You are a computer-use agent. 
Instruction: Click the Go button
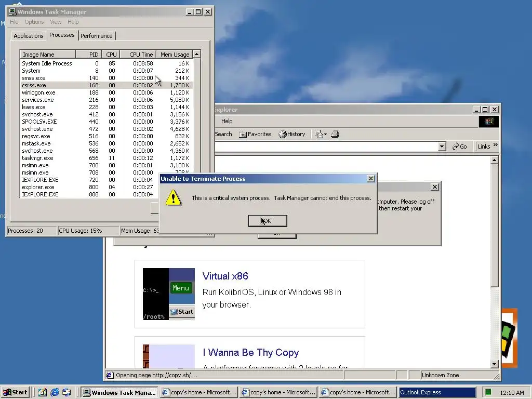tap(460, 147)
